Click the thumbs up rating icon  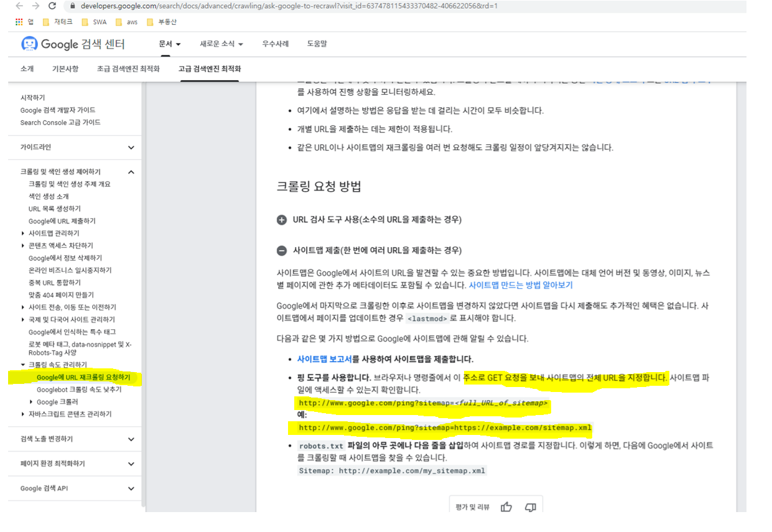click(x=506, y=507)
